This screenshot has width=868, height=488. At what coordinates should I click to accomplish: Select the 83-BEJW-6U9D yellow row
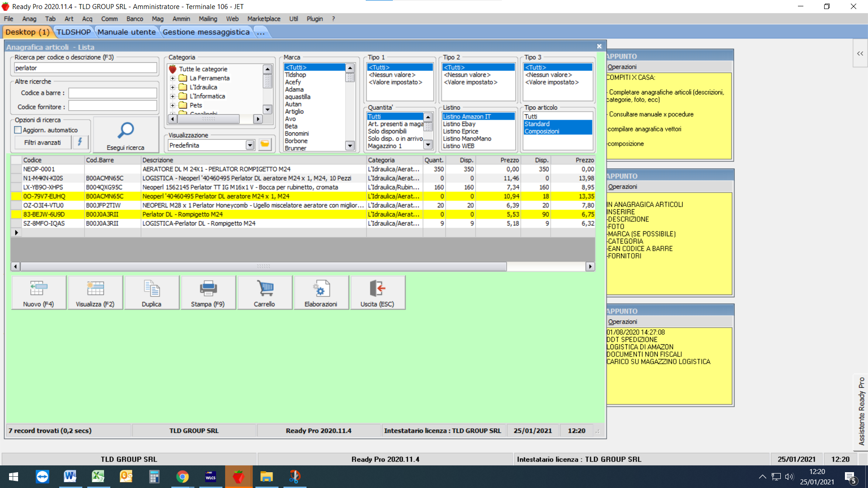coord(303,214)
